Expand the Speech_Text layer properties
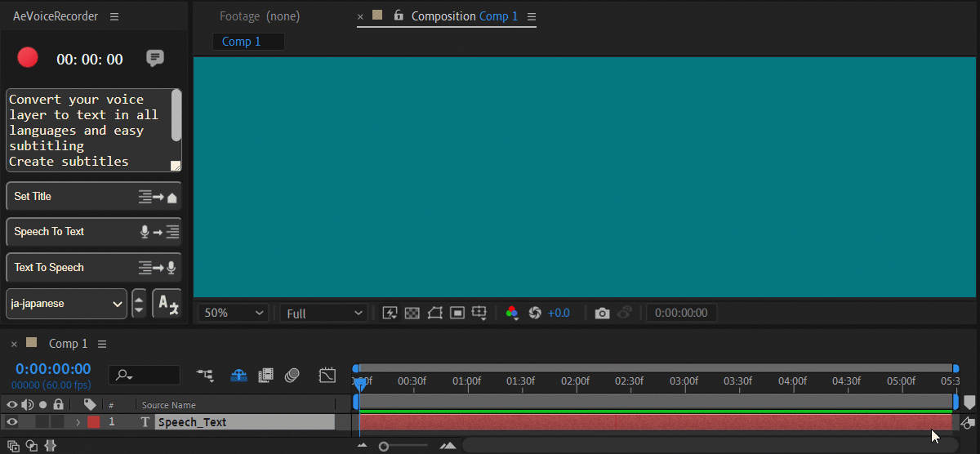This screenshot has width=980, height=454. point(78,422)
